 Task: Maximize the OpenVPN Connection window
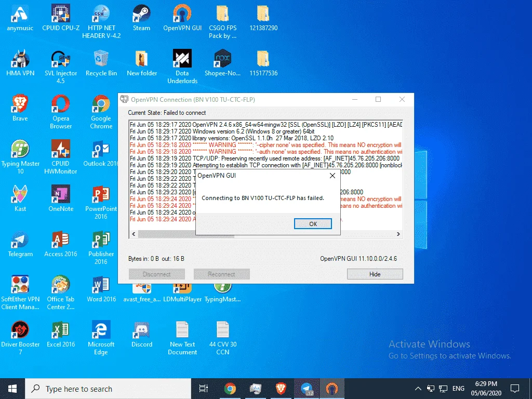(378, 99)
